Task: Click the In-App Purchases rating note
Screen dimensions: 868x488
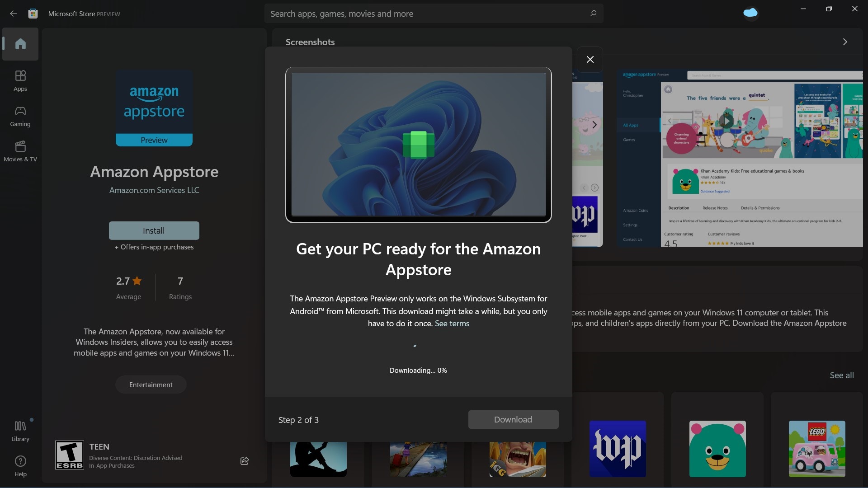Action: coord(112,466)
